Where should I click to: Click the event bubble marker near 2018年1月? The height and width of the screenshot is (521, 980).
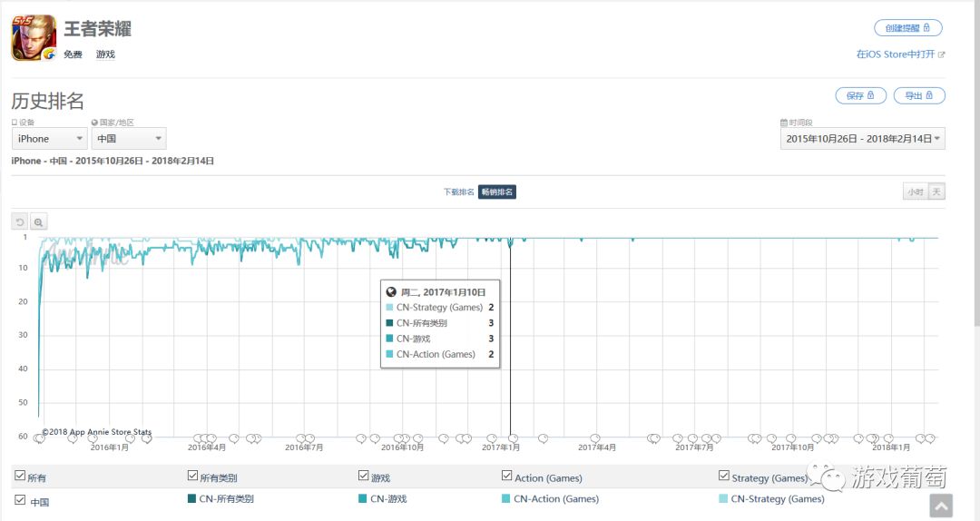point(888,438)
